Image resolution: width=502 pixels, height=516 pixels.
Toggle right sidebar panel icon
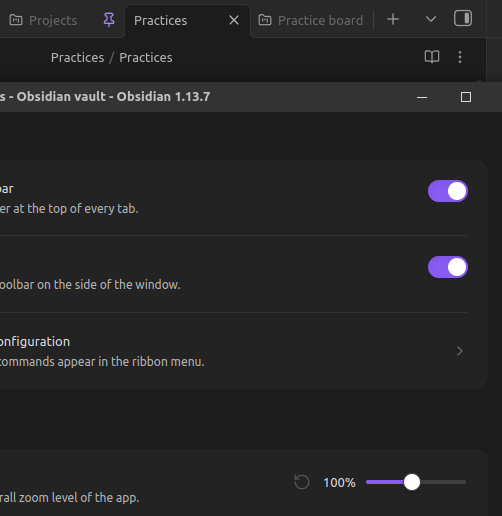tap(463, 18)
